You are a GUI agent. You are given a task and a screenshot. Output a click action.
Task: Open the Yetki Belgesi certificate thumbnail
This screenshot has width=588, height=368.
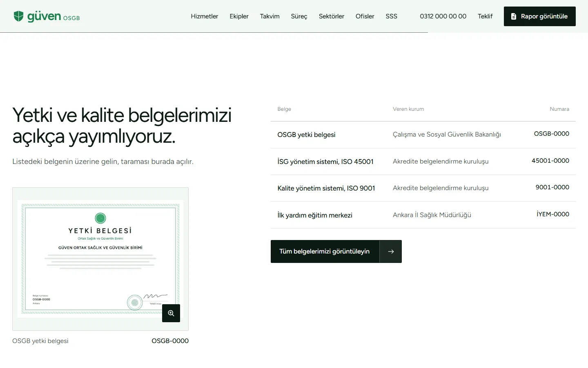click(100, 259)
